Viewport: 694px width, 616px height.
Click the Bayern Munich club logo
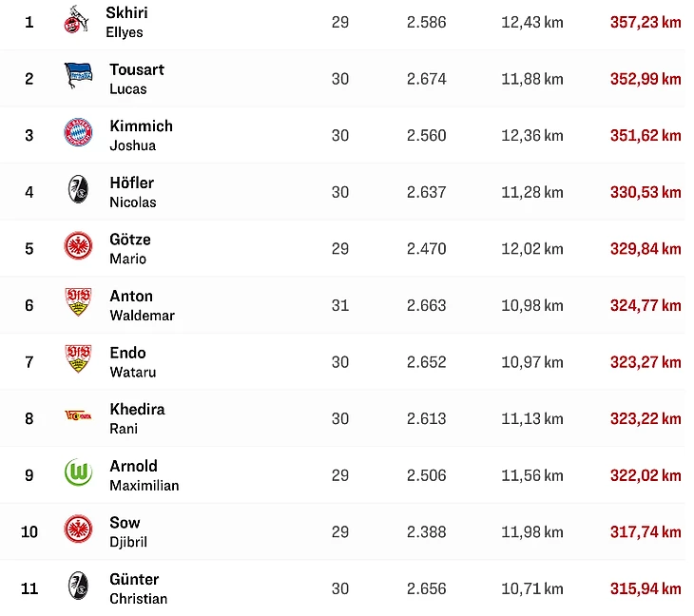click(78, 134)
